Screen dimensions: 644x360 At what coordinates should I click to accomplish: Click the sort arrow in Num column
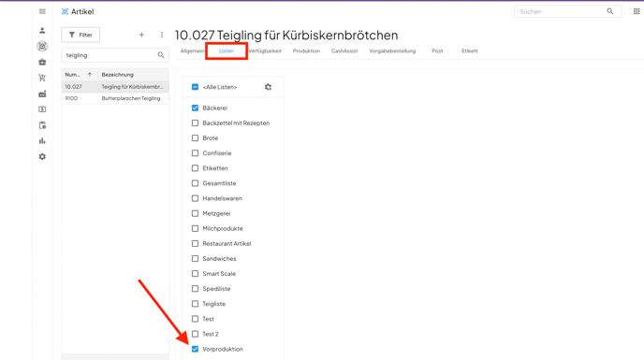[x=90, y=75]
